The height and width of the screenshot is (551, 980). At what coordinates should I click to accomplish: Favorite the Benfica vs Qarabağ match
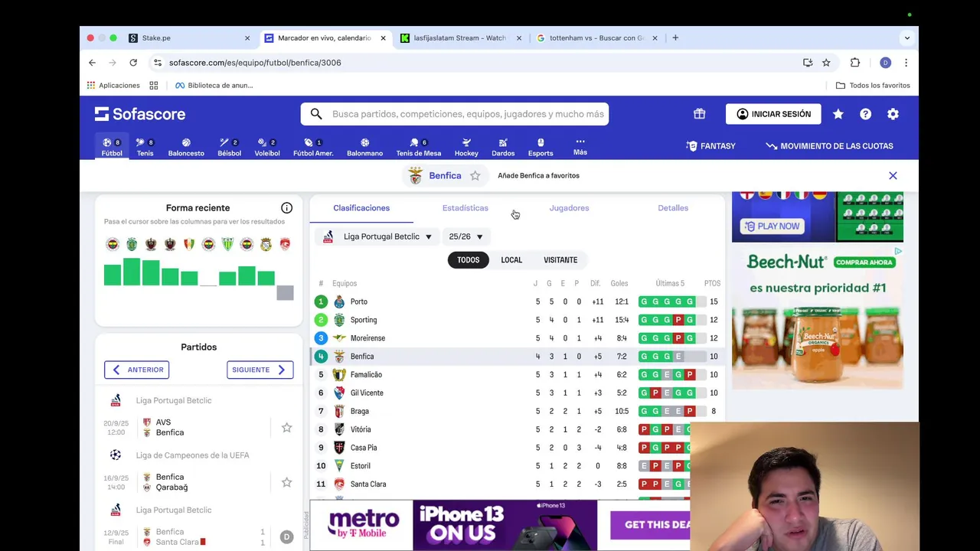(286, 482)
